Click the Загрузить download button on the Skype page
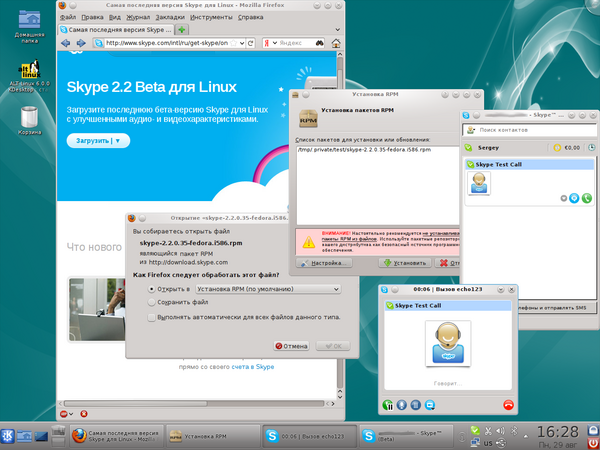 coord(98,140)
